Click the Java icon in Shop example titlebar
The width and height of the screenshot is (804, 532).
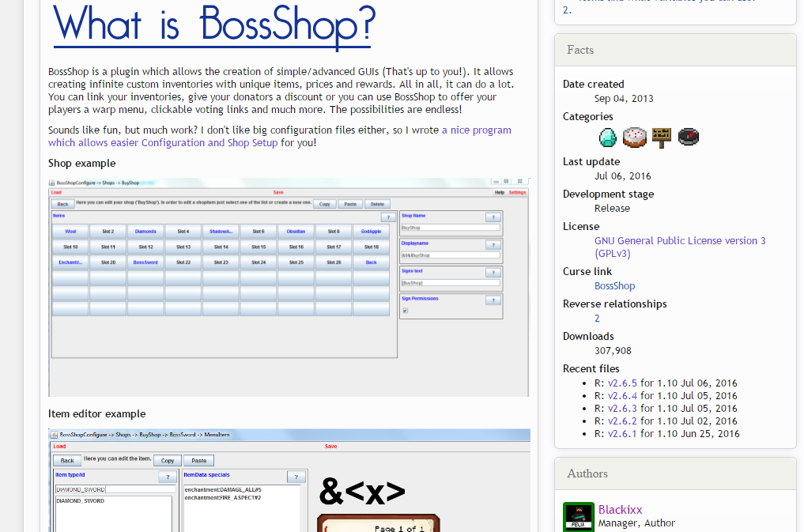(x=52, y=183)
